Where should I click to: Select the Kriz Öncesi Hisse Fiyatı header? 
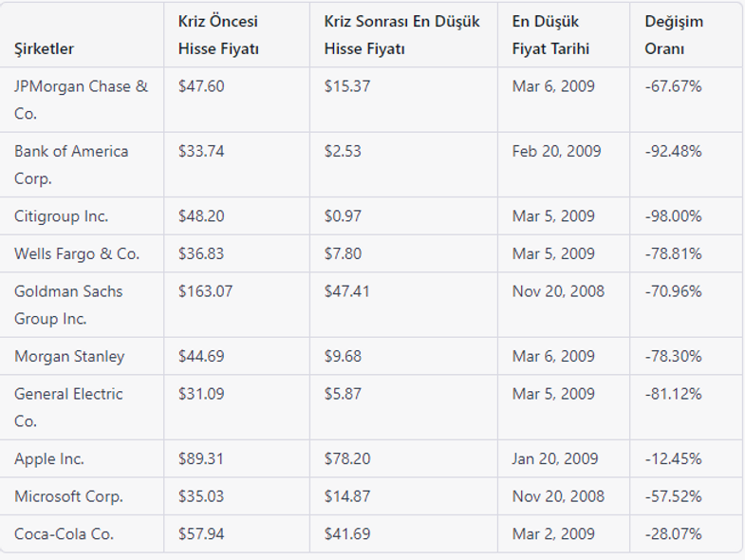[218, 35]
